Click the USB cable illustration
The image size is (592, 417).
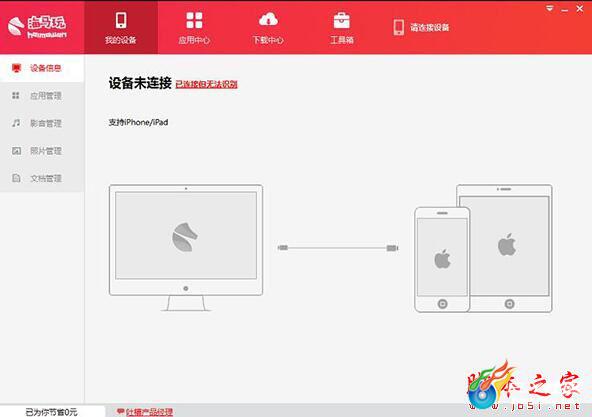338,248
